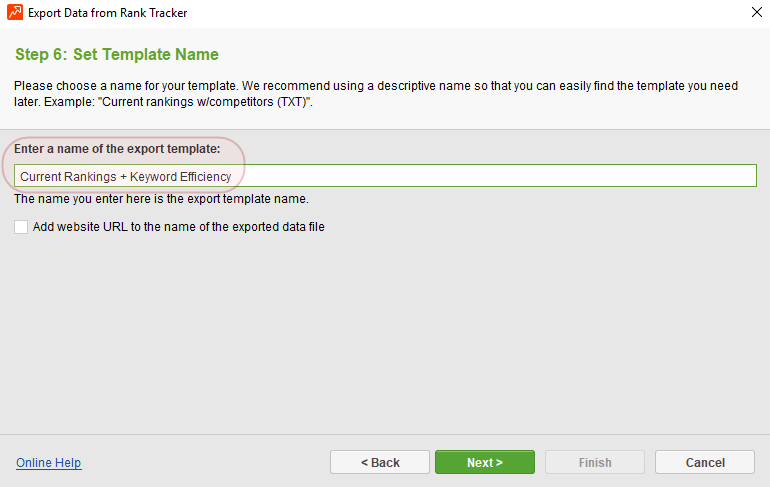Click the hint text below the name field
The height and width of the screenshot is (487, 770).
(161, 198)
